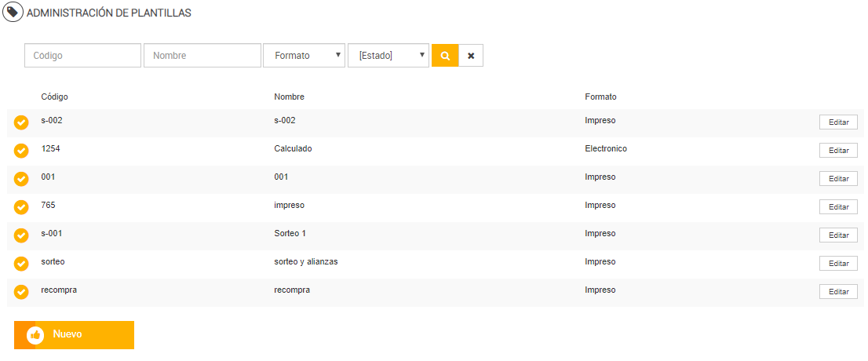This screenshot has width=868, height=361.
Task: Click Editar for sorteo y alianzas
Action: 838,263
